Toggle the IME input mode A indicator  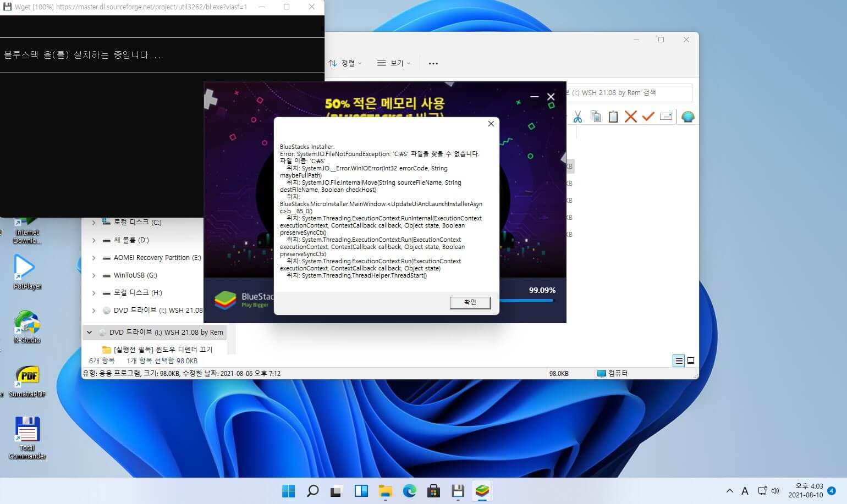745,491
